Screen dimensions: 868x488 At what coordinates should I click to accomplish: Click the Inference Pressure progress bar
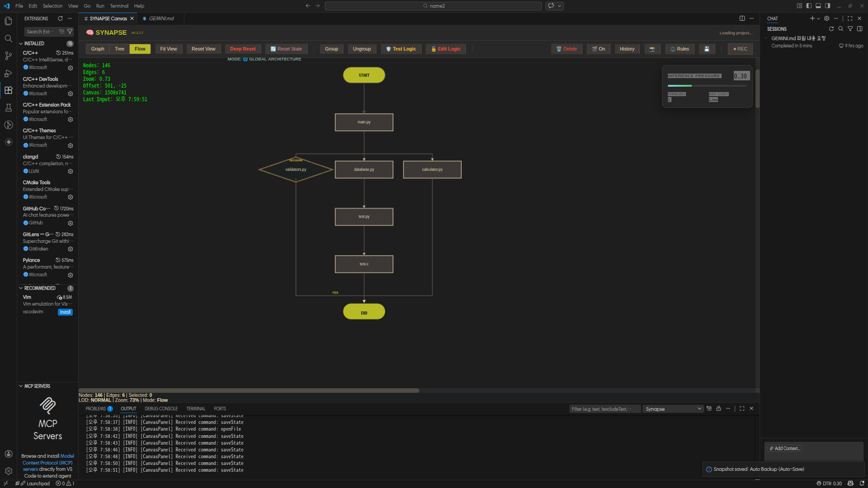tap(707, 86)
